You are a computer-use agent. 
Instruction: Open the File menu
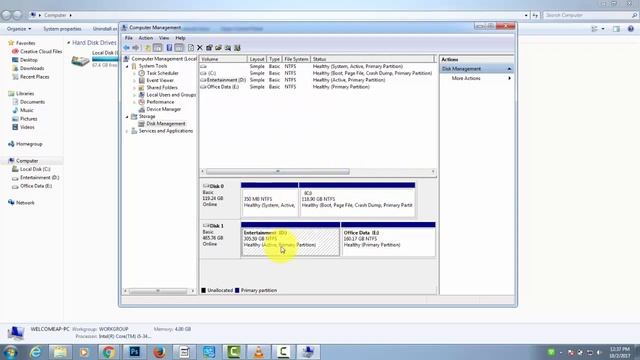(x=129, y=38)
